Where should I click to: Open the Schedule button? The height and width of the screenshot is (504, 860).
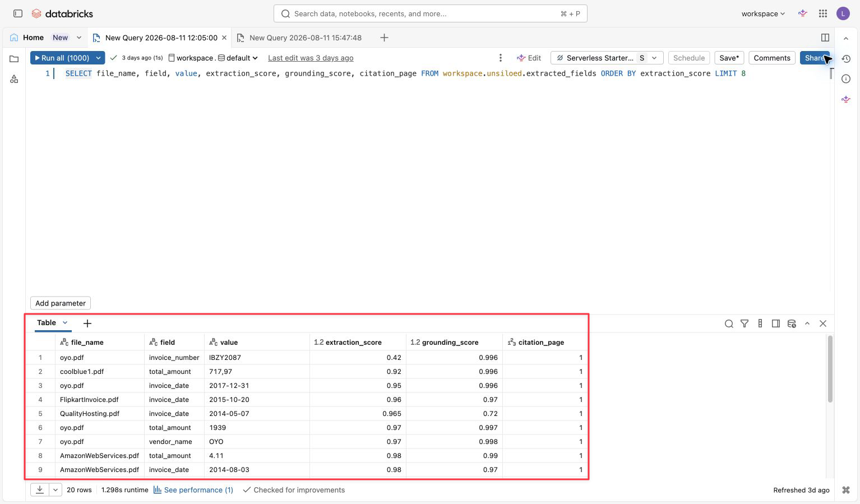click(x=689, y=58)
